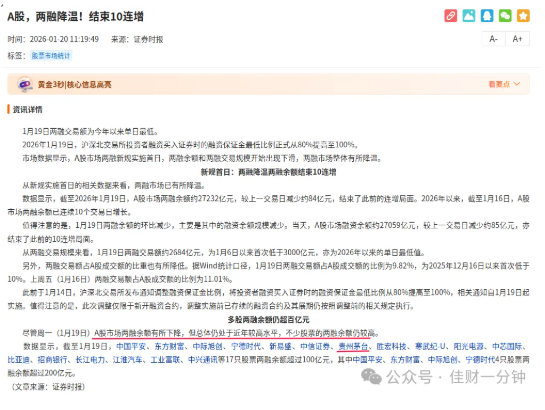Viewport: 545px width, 410px height.
Task: Open the 比亚迪 stock link
Action: 18,360
